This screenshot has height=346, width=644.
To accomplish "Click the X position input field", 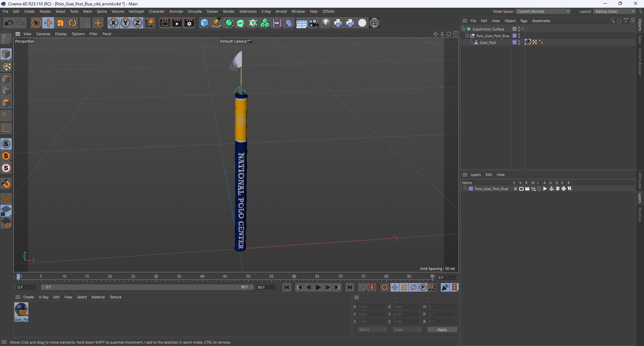I will pos(372,307).
